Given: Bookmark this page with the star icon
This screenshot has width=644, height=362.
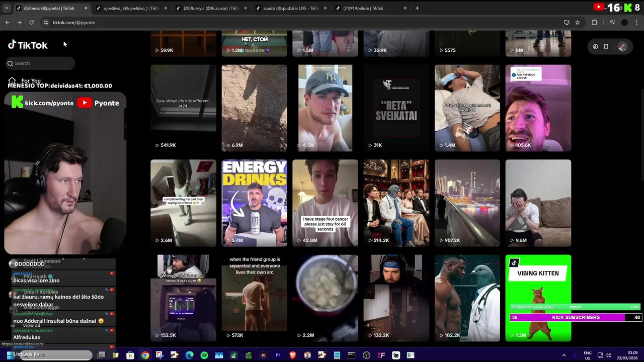Looking at the screenshot, I should (x=578, y=22).
